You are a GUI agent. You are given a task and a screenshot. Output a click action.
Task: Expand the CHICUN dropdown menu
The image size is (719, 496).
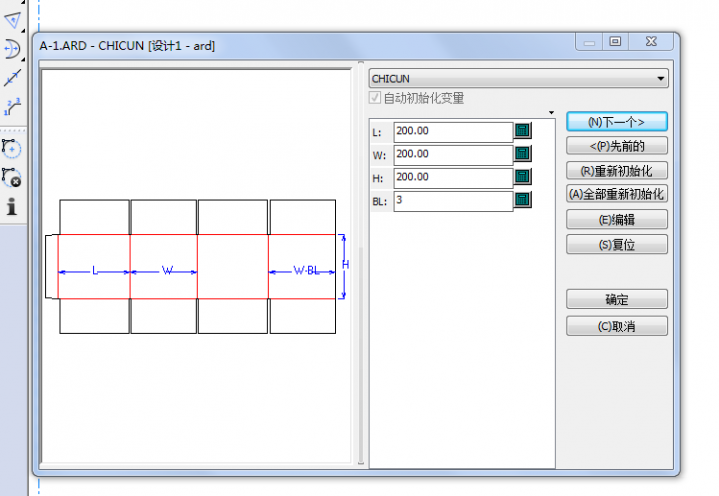click(x=661, y=78)
